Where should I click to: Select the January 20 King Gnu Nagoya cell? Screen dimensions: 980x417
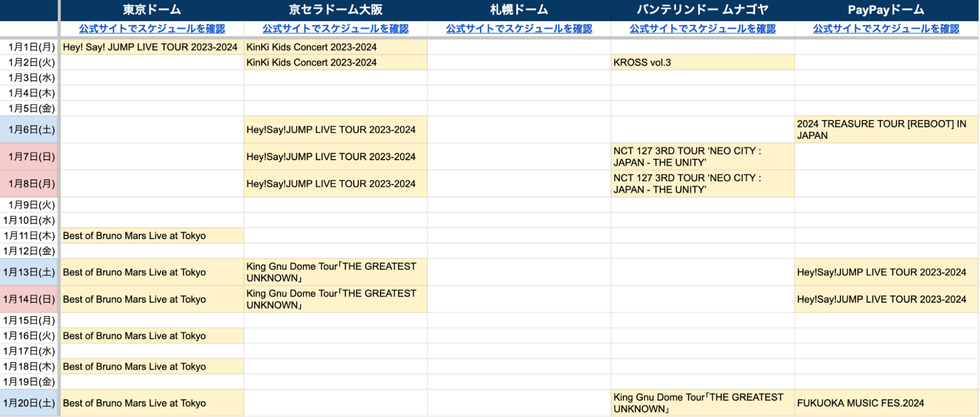(x=702, y=403)
